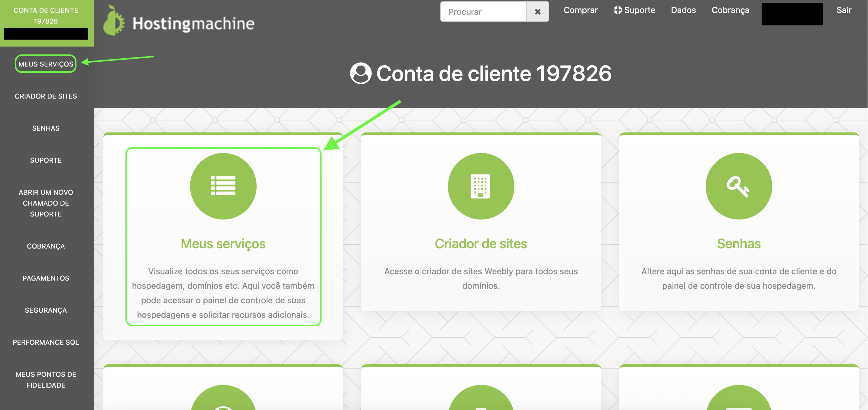
Task: Open the Meus serviços list icon
Action: pos(223,186)
